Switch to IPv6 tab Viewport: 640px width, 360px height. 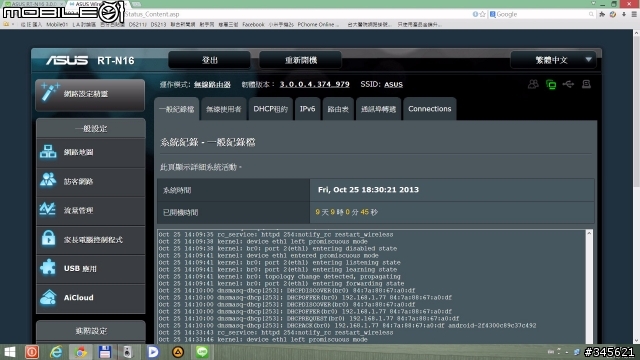pyautogui.click(x=307, y=109)
